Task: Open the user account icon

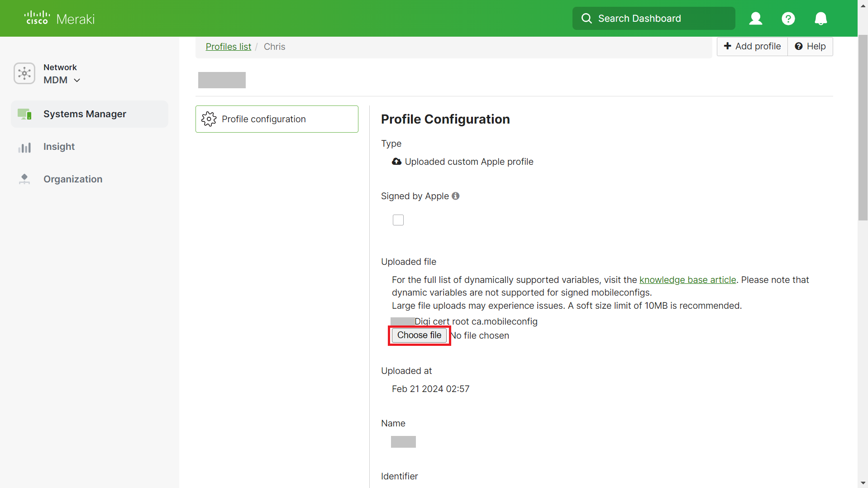Action: point(756,18)
